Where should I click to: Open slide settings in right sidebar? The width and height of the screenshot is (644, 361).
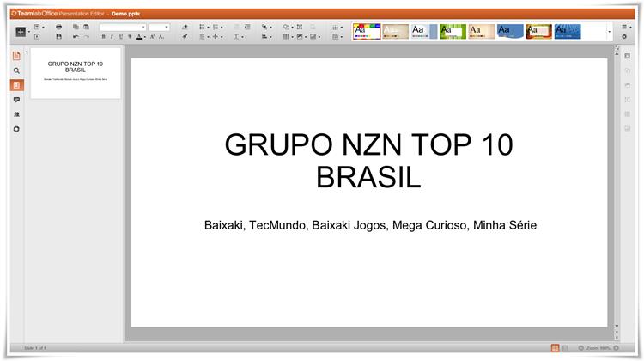(x=627, y=56)
